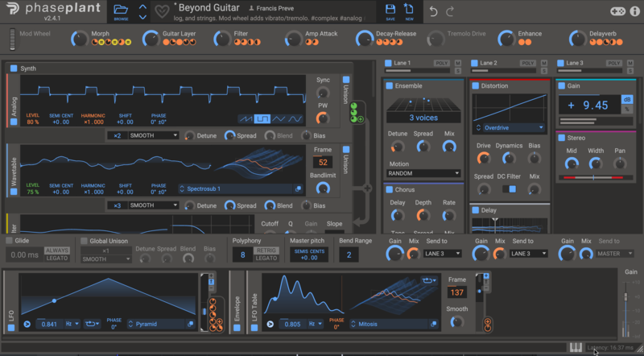
Task: Disable the Distortion effect module
Action: click(476, 85)
